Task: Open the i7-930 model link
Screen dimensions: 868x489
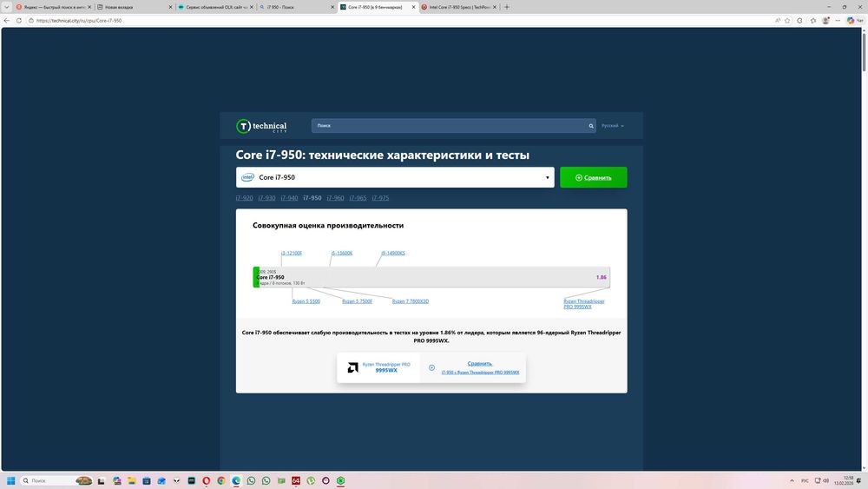Action: [x=266, y=198]
